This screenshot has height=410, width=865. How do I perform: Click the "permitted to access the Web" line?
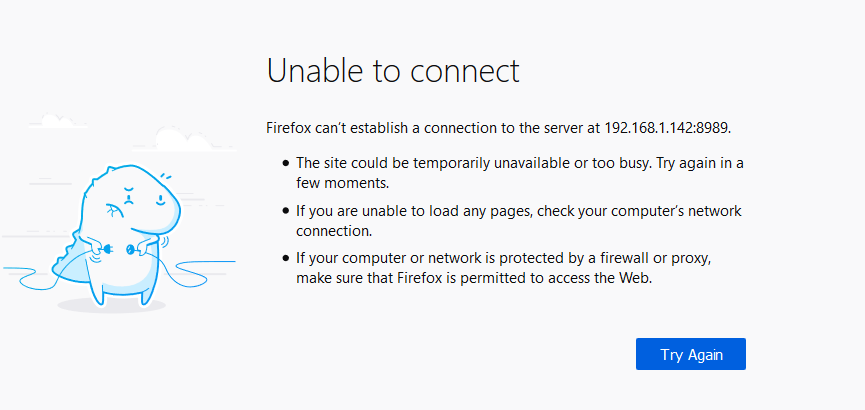pyautogui.click(x=474, y=279)
